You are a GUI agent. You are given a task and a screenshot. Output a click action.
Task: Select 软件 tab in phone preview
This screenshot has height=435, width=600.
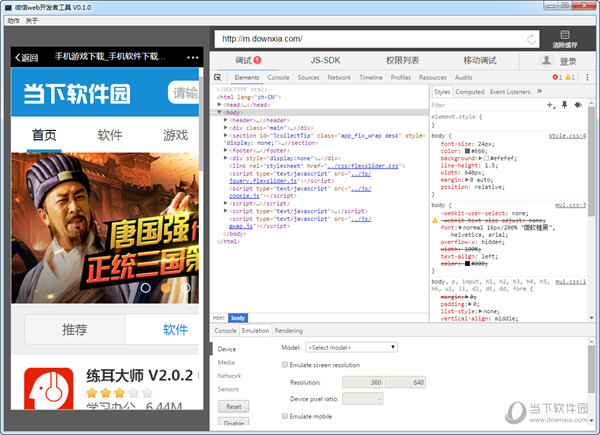pyautogui.click(x=110, y=135)
